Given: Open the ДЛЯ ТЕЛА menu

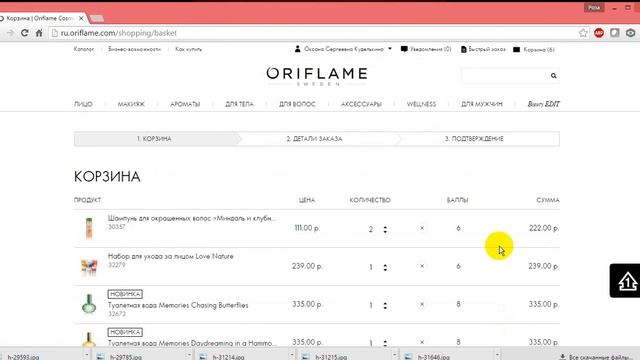Looking at the screenshot, I should click(240, 104).
